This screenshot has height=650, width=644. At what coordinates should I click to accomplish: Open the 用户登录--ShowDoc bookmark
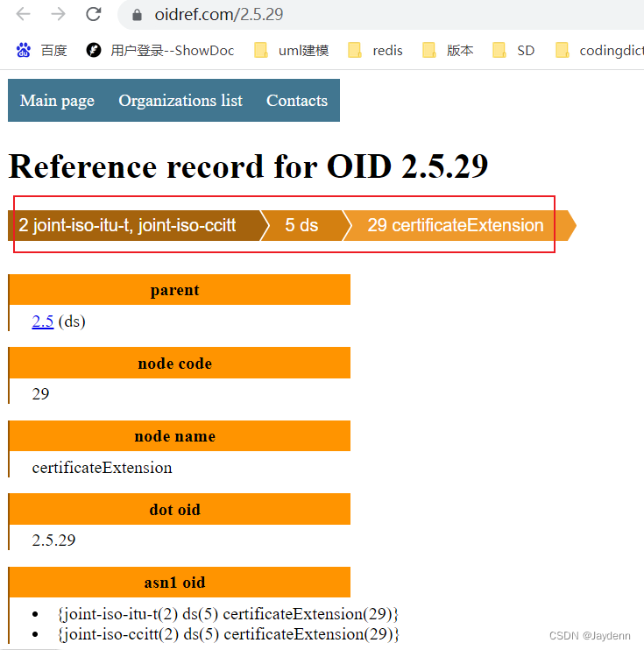(x=160, y=51)
